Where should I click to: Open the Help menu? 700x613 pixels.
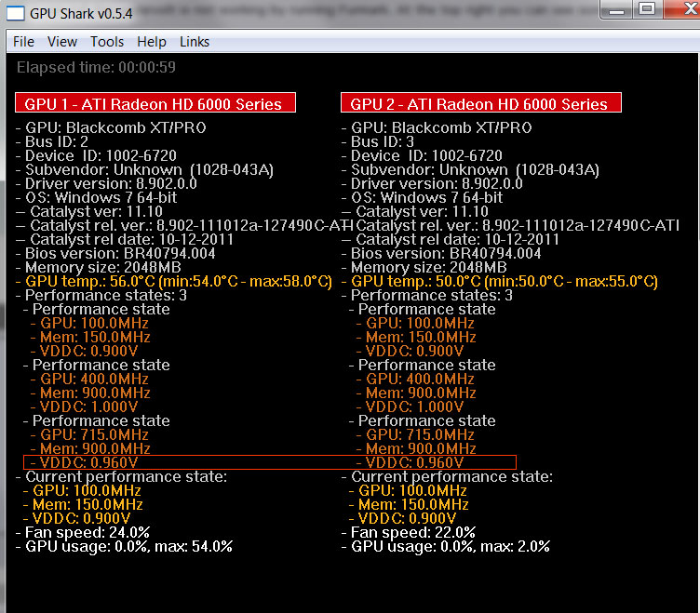coord(152,42)
